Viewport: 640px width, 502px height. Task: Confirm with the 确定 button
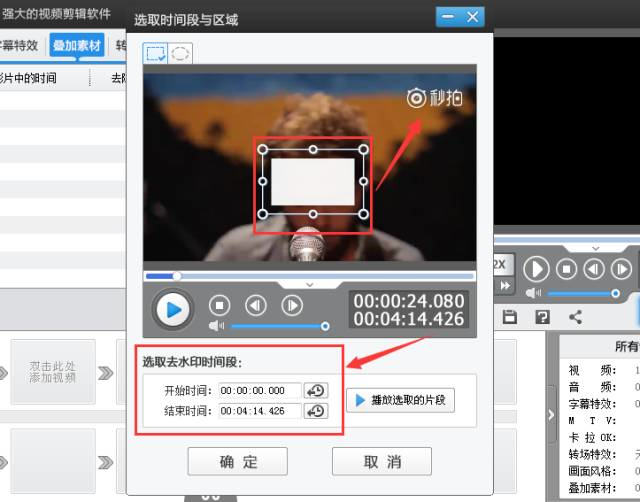238,461
